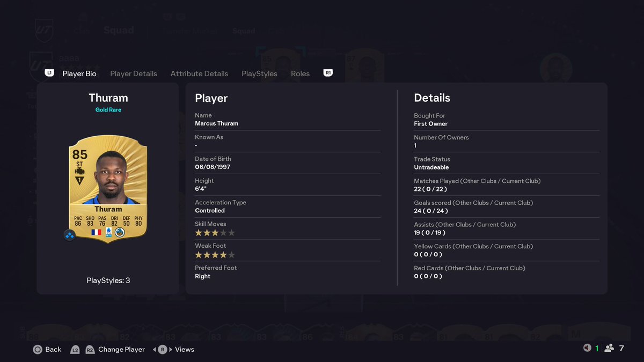This screenshot has width=644, height=362.
Task: Click the speaker icon in bottom corner
Action: (587, 348)
